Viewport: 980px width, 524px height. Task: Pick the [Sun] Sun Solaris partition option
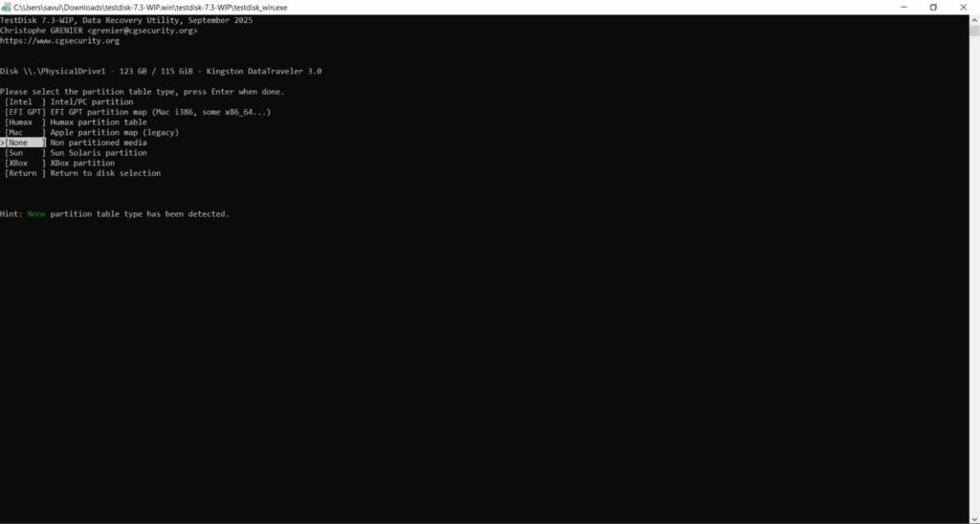(76, 153)
